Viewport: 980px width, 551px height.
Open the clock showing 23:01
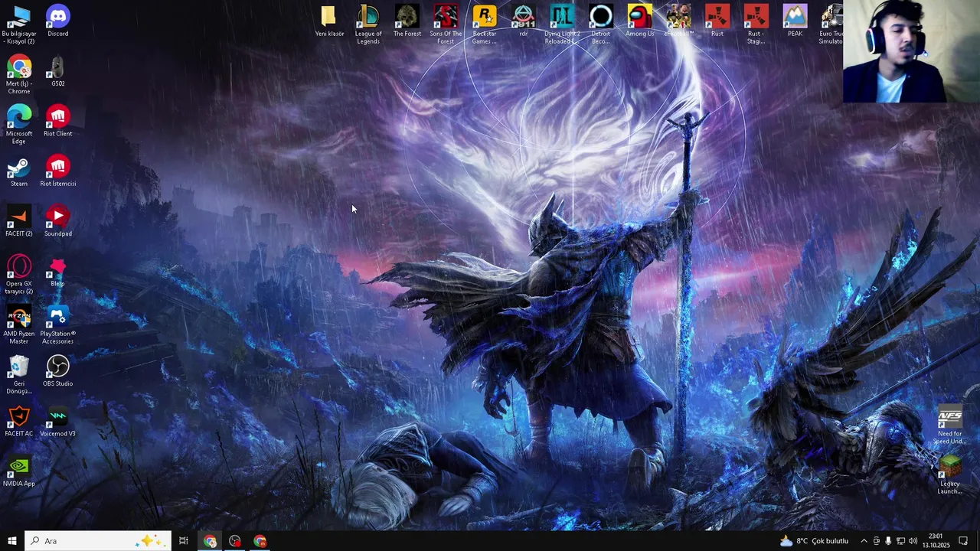936,541
